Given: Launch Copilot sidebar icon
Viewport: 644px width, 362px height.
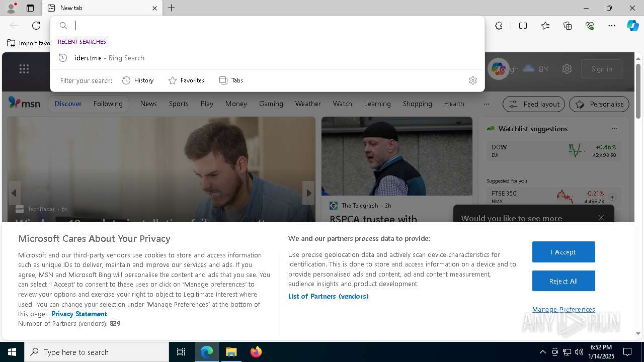Looking at the screenshot, I should pyautogui.click(x=632, y=26).
